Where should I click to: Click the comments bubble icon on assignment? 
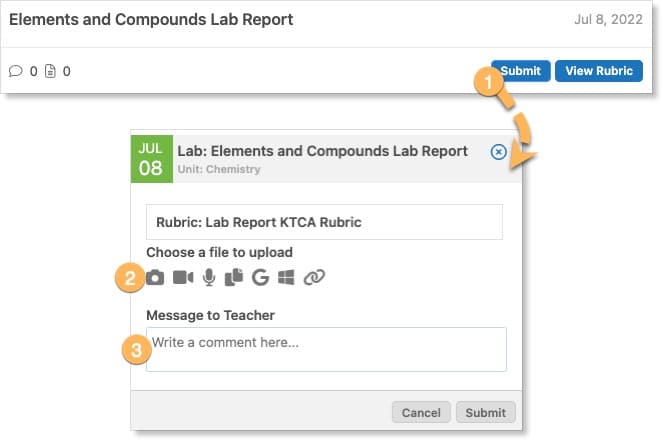(x=15, y=71)
